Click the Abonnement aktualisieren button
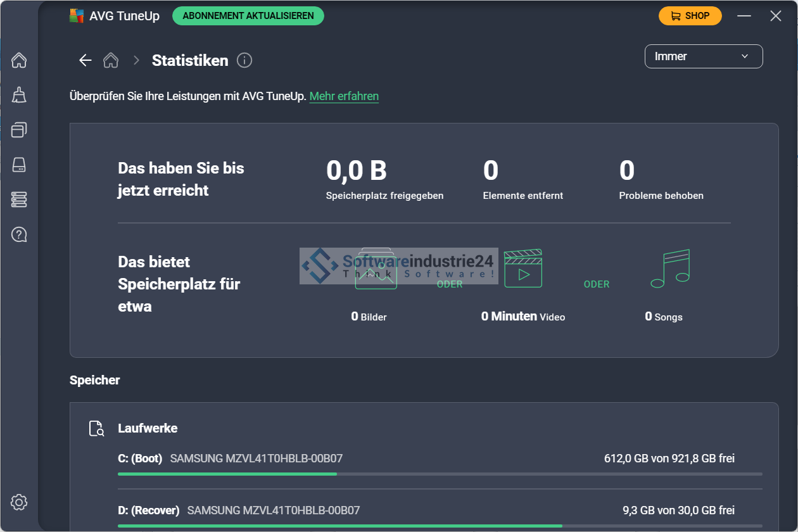The width and height of the screenshot is (798, 532). coord(248,16)
